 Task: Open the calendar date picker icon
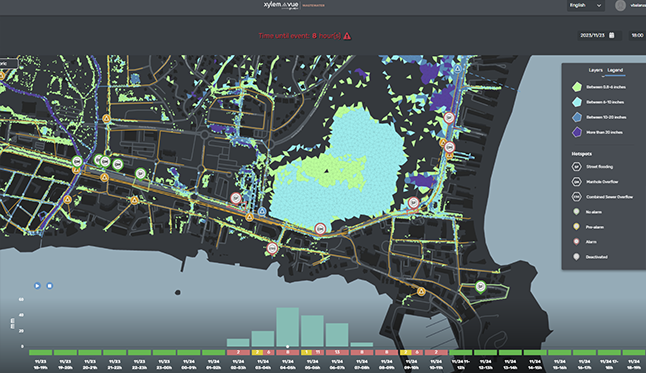coord(612,35)
